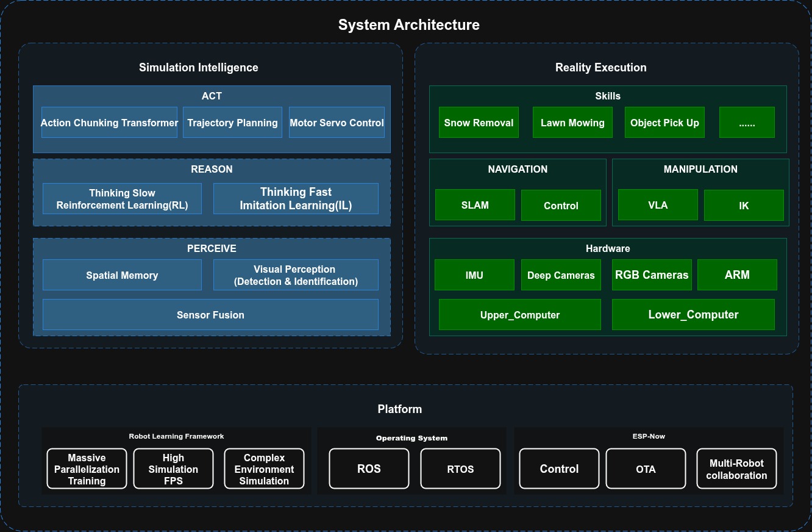Select the Trajectory Planning block

232,123
